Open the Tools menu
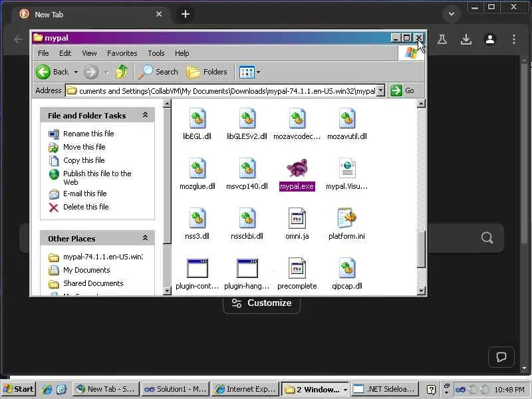The height and width of the screenshot is (399, 532). [156, 53]
